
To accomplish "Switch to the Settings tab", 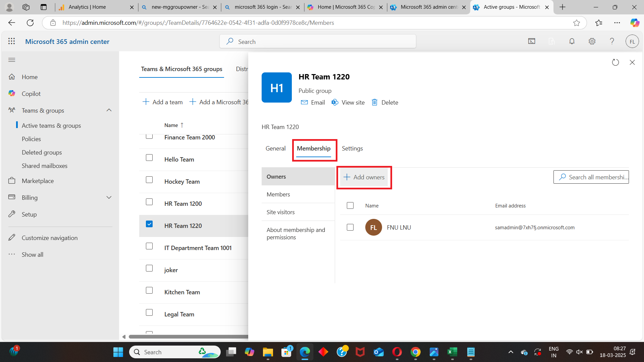I will point(352,148).
